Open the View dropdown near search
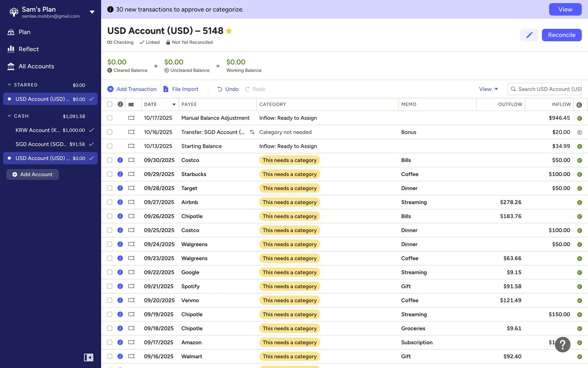 click(x=488, y=89)
